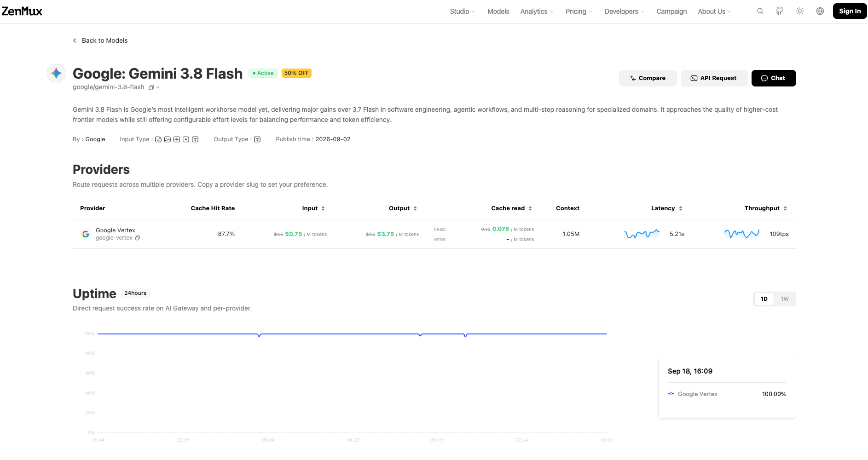868x460 pixels.
Task: Click the Google Vertex legend marker icon
Action: click(x=671, y=394)
